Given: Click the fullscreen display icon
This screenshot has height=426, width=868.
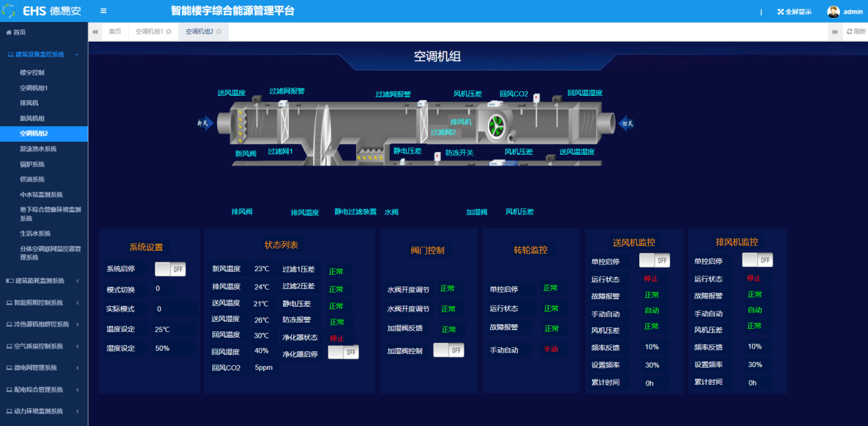Looking at the screenshot, I should click(x=781, y=12).
